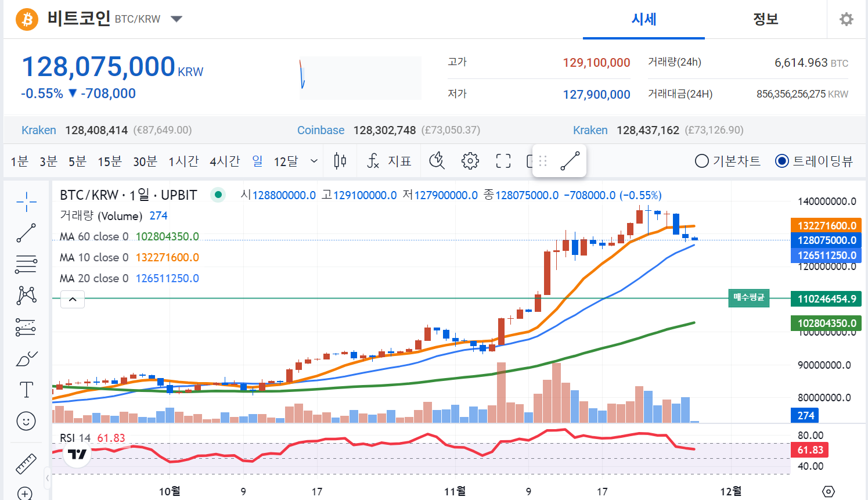This screenshot has width=868, height=500.
Task: Open chart axis settings hexagon icon
Action: pyautogui.click(x=829, y=492)
